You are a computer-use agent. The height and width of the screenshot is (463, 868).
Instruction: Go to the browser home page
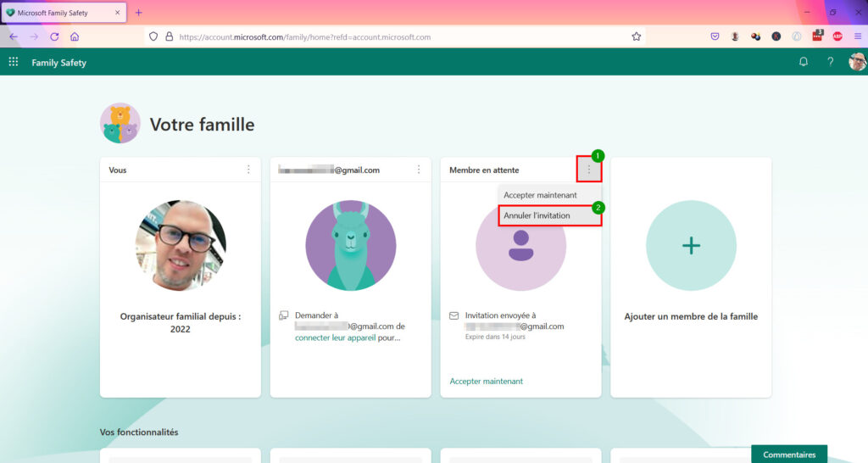click(75, 36)
